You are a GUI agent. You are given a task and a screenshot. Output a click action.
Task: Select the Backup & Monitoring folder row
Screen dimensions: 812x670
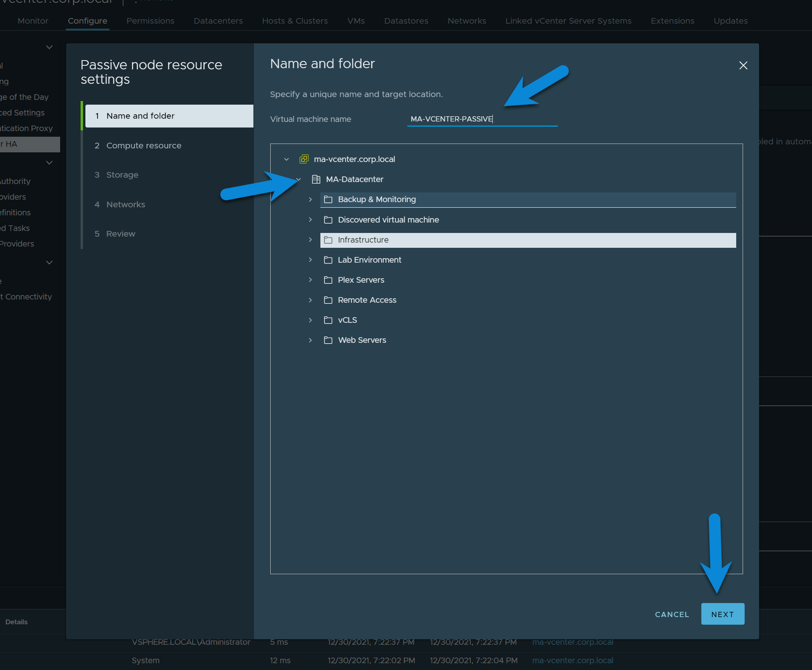click(x=528, y=199)
